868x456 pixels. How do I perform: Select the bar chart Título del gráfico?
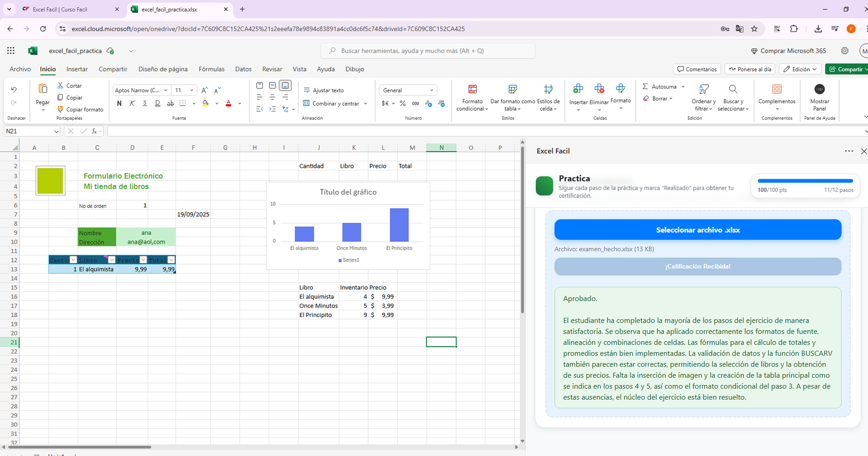click(x=348, y=226)
